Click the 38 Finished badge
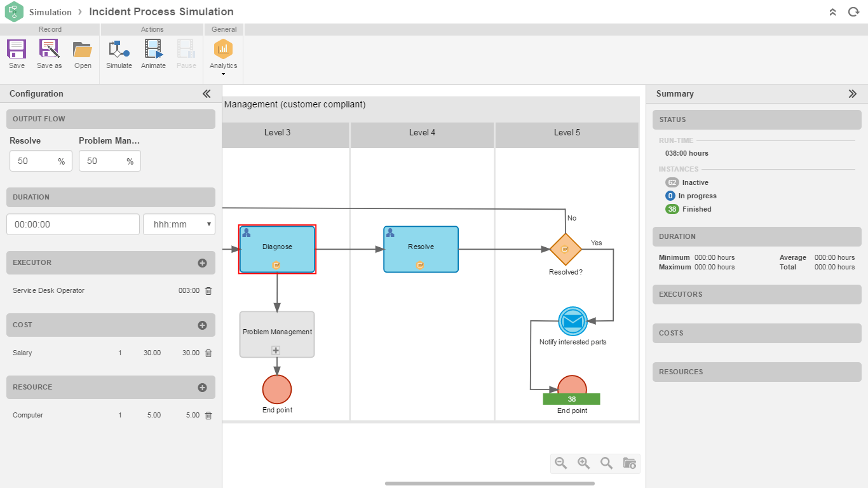Screen dimensions: 868x488 click(672, 209)
